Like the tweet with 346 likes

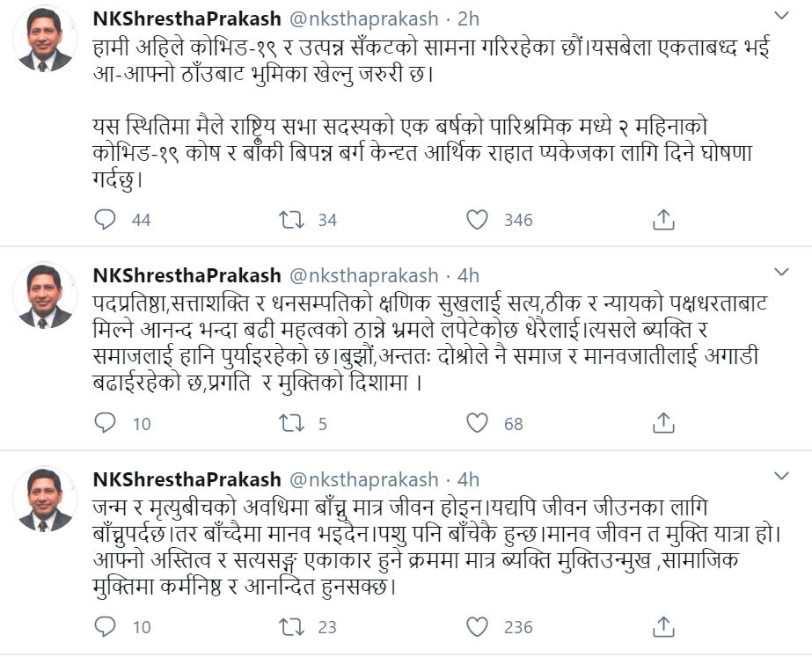tap(477, 220)
